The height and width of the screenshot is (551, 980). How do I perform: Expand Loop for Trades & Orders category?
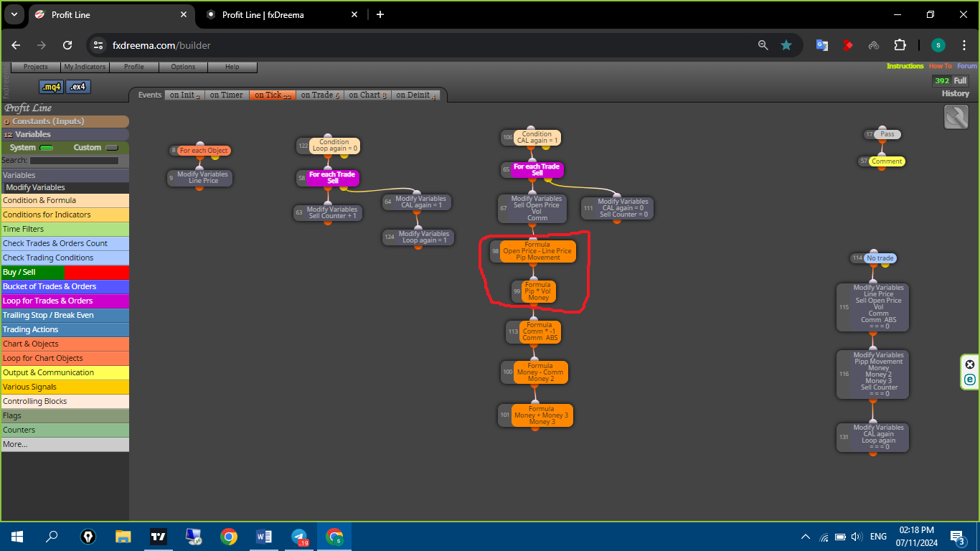65,301
